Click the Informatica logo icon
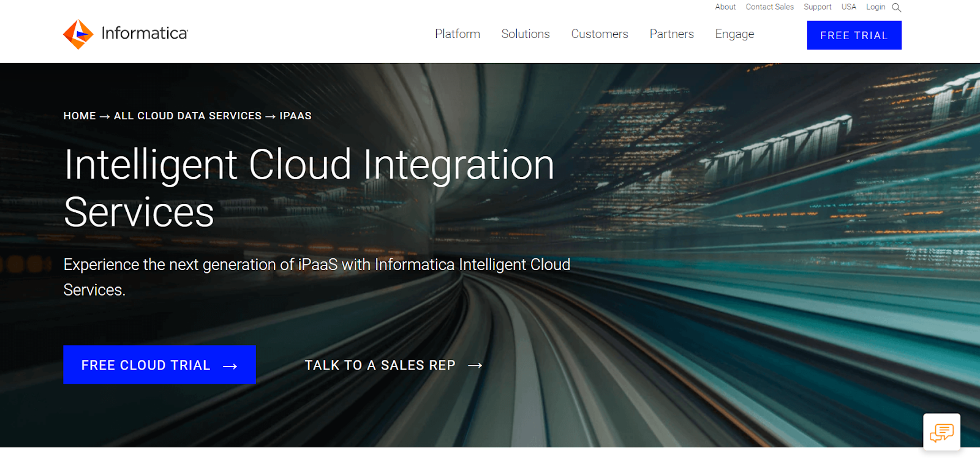The width and height of the screenshot is (980, 459). 78,34
